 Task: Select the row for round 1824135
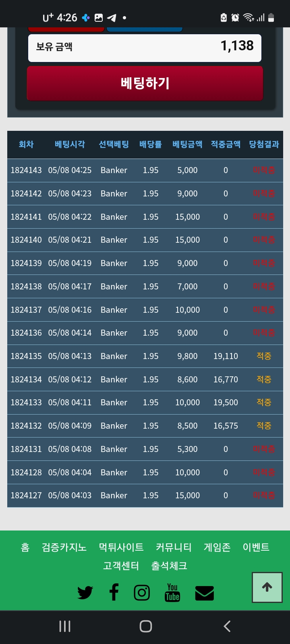145,356
